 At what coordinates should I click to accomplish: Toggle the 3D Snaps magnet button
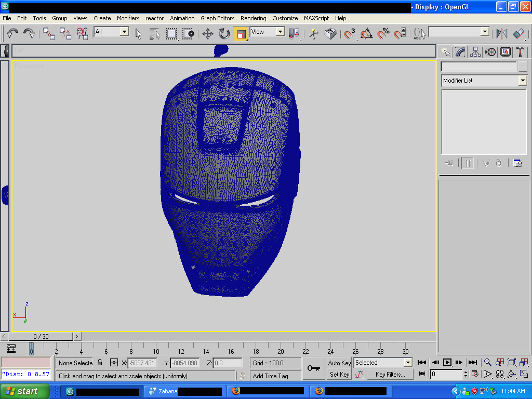tap(350, 34)
